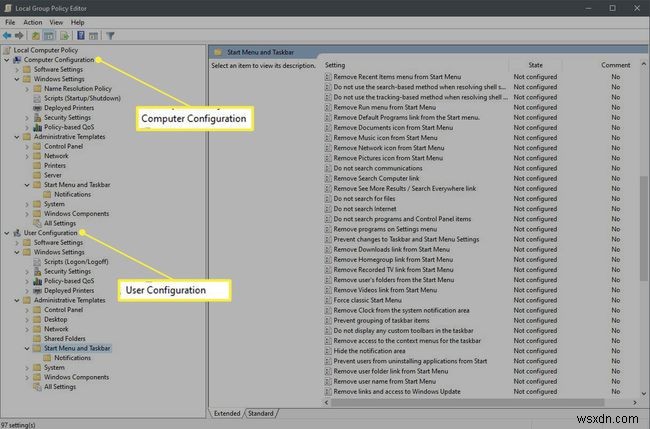Viewport: 650px width, 429px height.
Task: Click the horizontal scrollbar thumb in settings list
Action: [x=467, y=402]
